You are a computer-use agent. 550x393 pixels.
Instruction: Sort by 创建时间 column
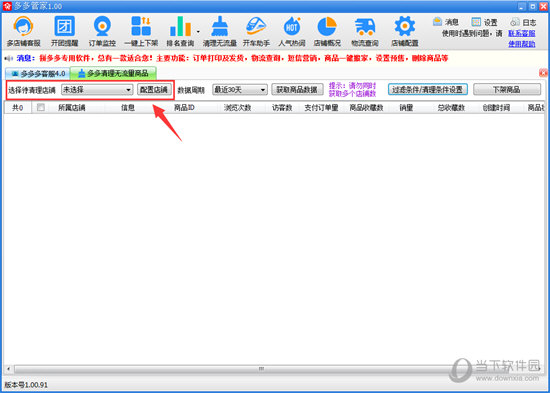(496, 108)
